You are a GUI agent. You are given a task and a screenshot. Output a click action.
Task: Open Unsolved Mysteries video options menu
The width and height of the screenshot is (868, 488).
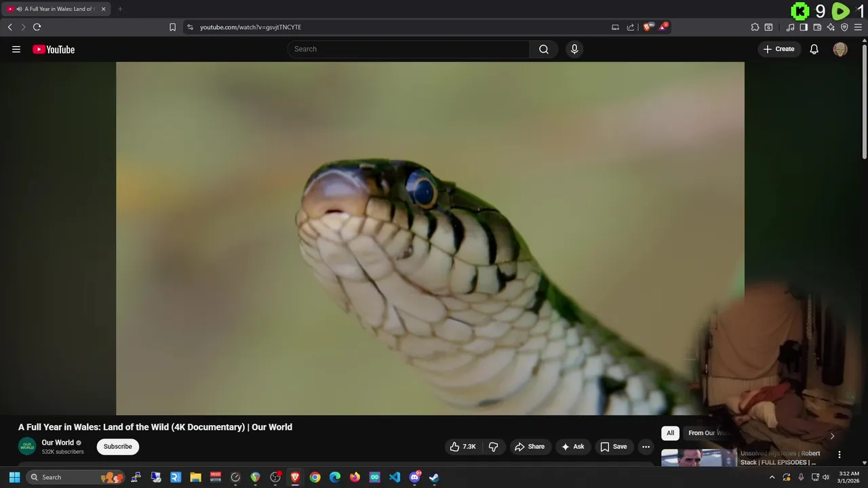coord(840,455)
